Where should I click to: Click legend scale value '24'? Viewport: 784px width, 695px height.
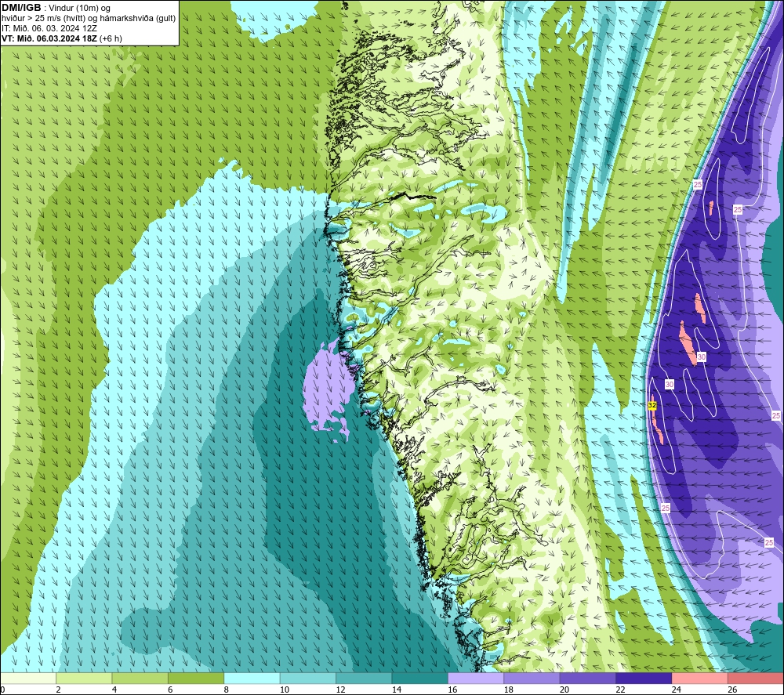(677, 690)
